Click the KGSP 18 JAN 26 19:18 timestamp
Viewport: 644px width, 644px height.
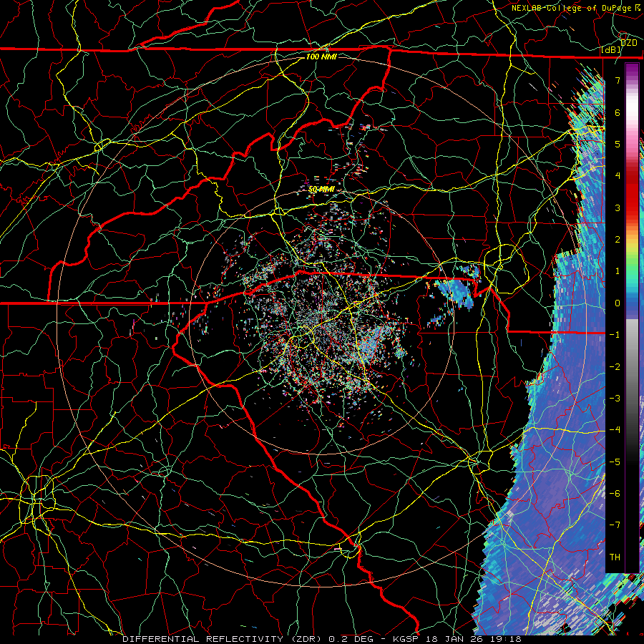(x=457, y=639)
